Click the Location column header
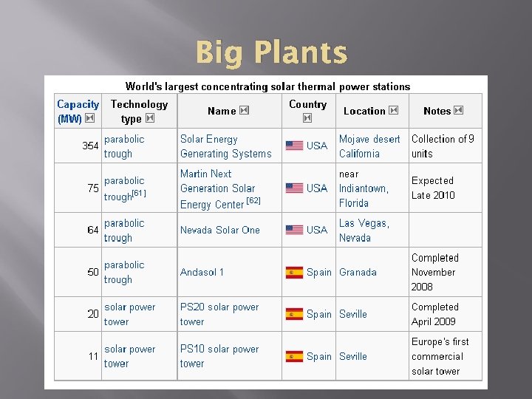The height and width of the screenshot is (399, 532). [372, 111]
